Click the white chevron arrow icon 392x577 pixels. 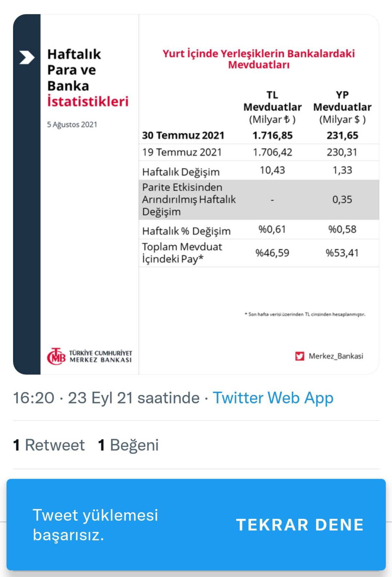click(27, 58)
